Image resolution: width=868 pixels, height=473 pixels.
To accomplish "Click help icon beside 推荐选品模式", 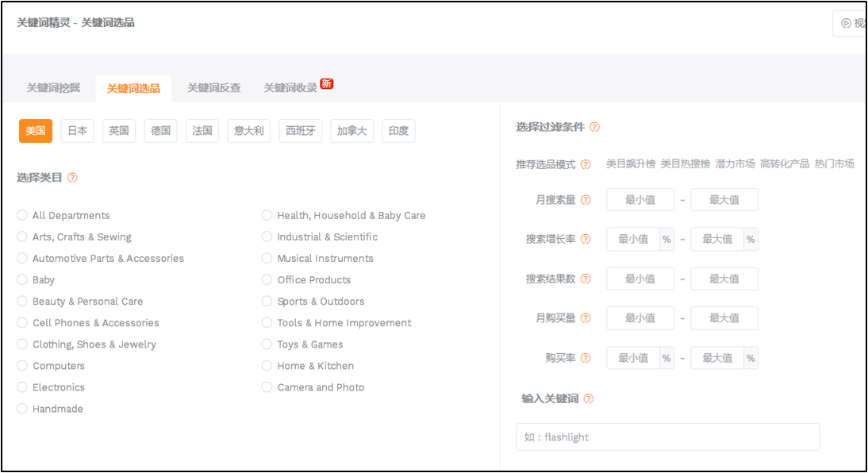I will [586, 164].
